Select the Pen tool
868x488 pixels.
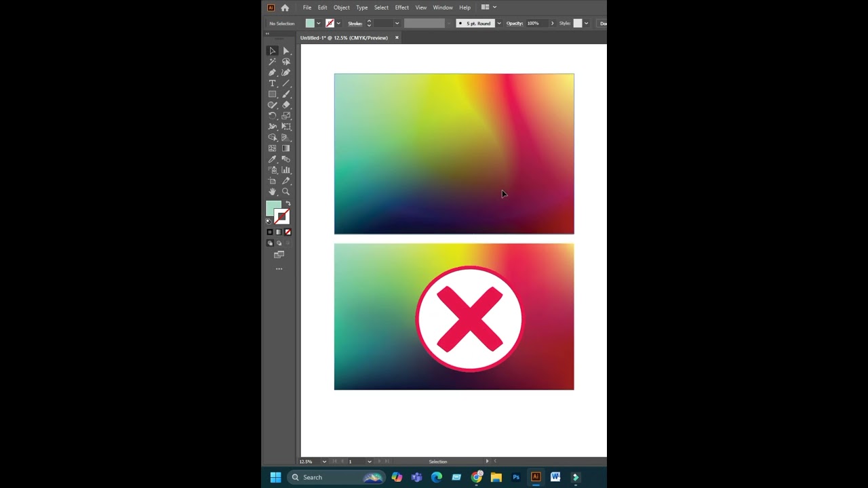point(273,73)
